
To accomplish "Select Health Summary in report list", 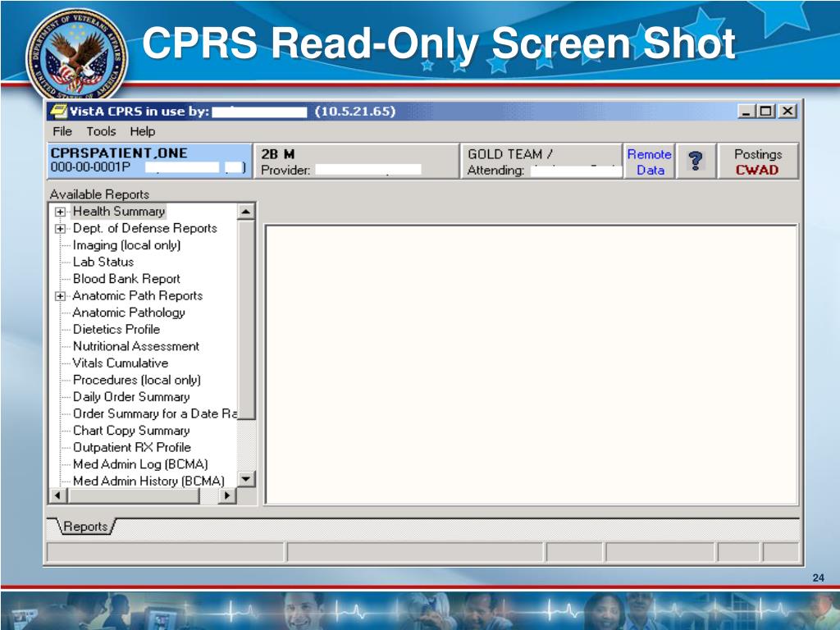I will [x=119, y=211].
